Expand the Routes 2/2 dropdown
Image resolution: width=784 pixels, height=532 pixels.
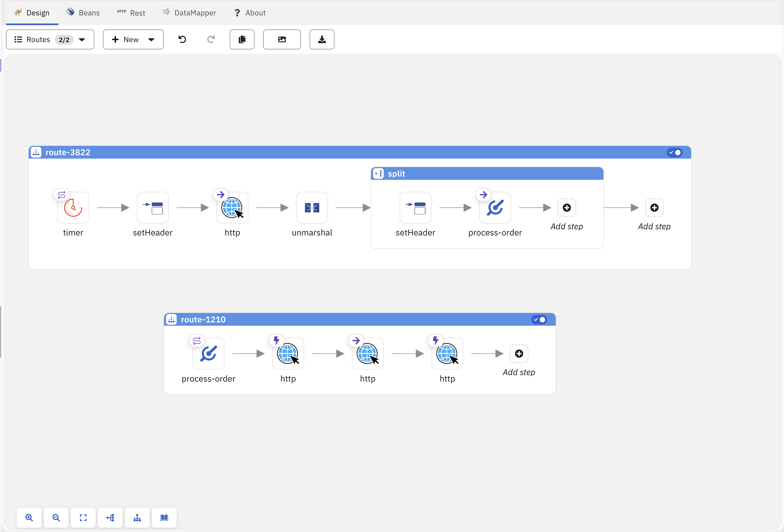pos(50,39)
